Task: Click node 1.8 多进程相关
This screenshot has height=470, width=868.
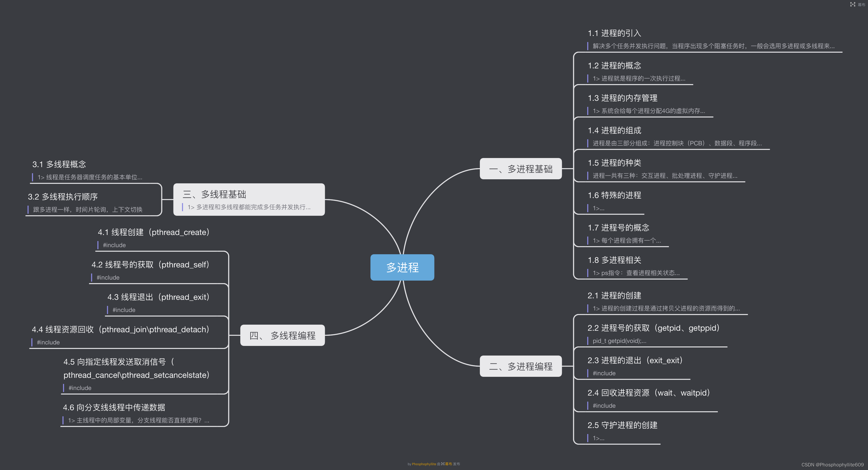Action: pyautogui.click(x=614, y=260)
